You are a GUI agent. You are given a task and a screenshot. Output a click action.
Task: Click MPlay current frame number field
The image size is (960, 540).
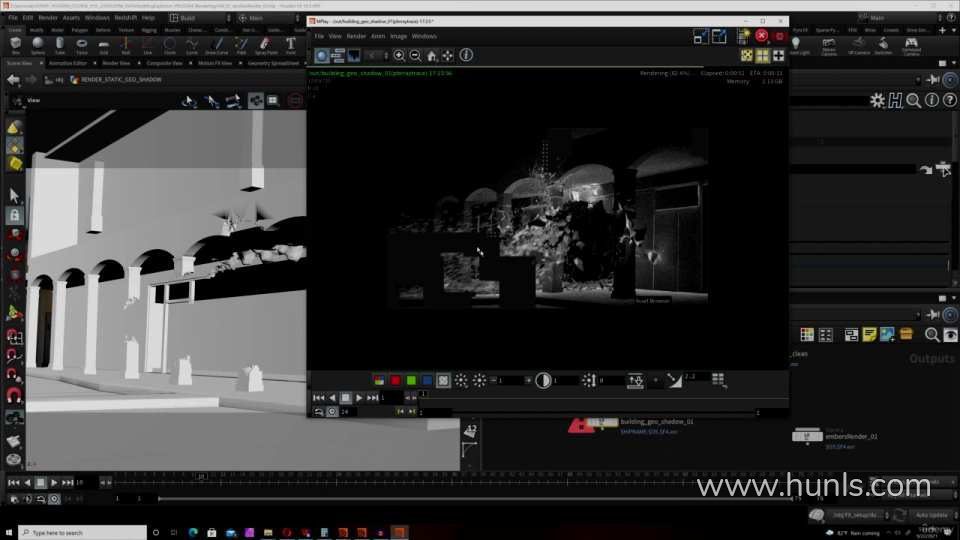coord(392,398)
